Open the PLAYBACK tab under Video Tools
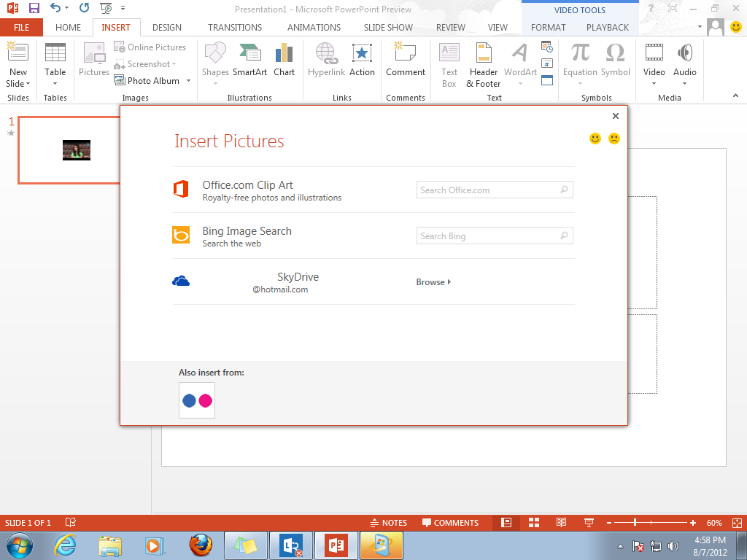Screen dimensions: 747x560 [x=607, y=27]
